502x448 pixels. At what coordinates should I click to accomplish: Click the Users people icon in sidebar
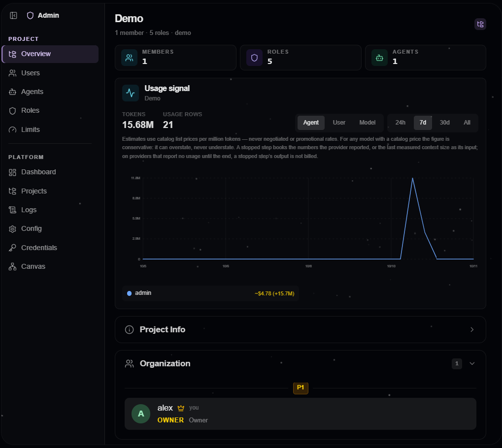point(12,73)
